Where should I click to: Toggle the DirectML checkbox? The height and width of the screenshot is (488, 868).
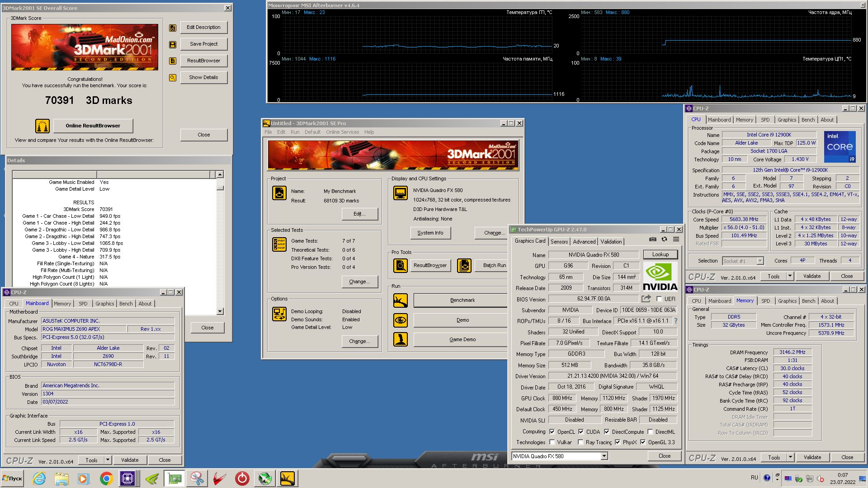[650, 432]
